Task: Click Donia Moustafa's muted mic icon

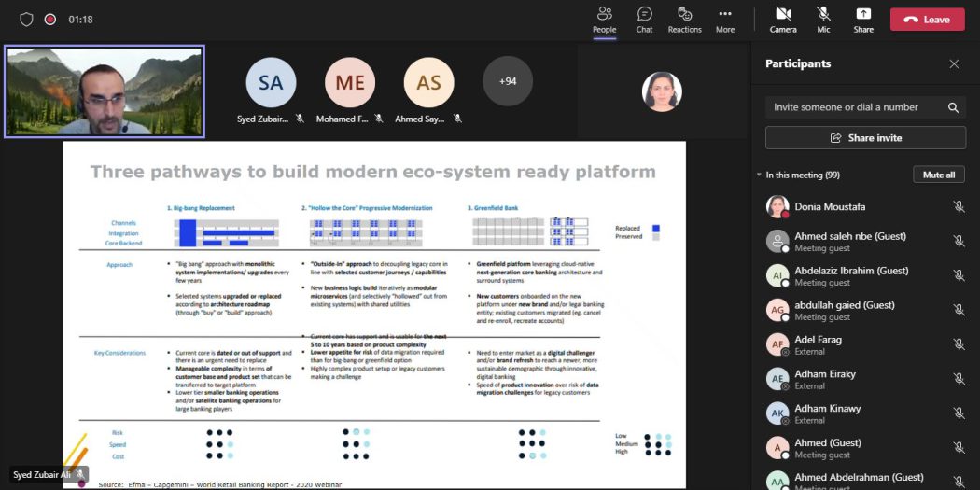Action: tap(958, 207)
